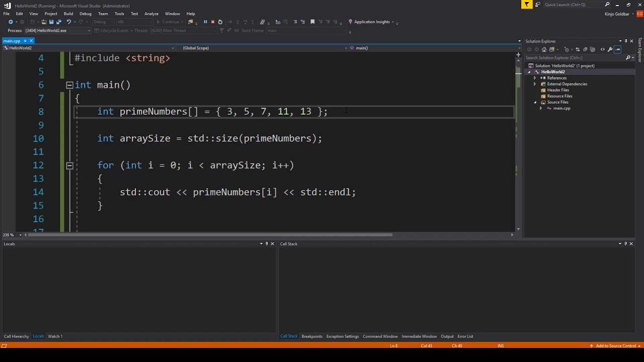644x362 pixels.
Task: Stop debugging with the red square icon
Action: [x=212, y=22]
